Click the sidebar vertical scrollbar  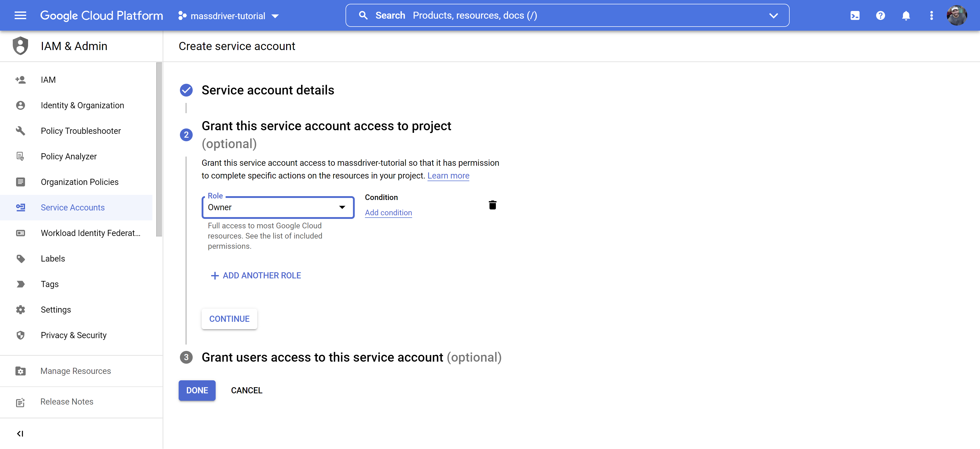pyautogui.click(x=159, y=149)
